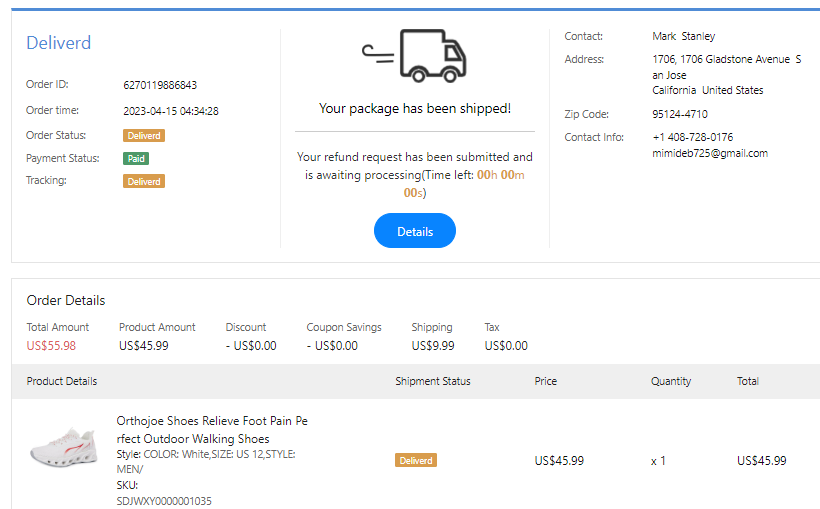Click the red total amount US$55.98
The width and height of the screenshot is (820, 509).
tap(51, 346)
